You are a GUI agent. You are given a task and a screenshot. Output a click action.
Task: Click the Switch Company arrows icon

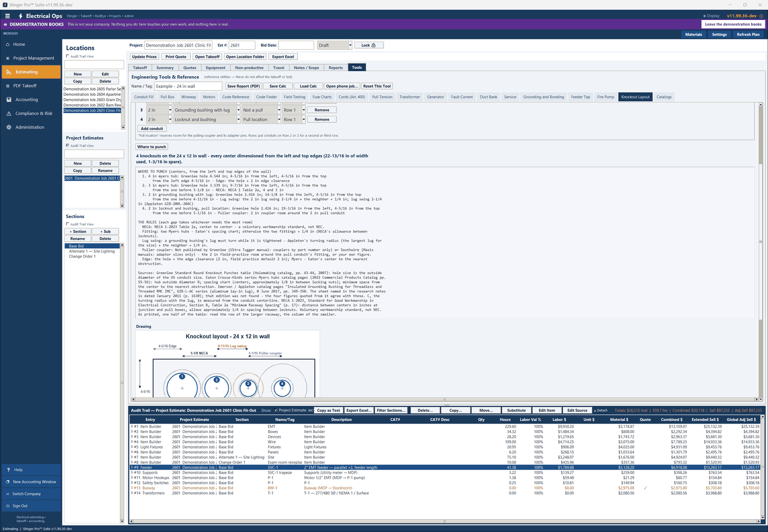click(x=8, y=494)
